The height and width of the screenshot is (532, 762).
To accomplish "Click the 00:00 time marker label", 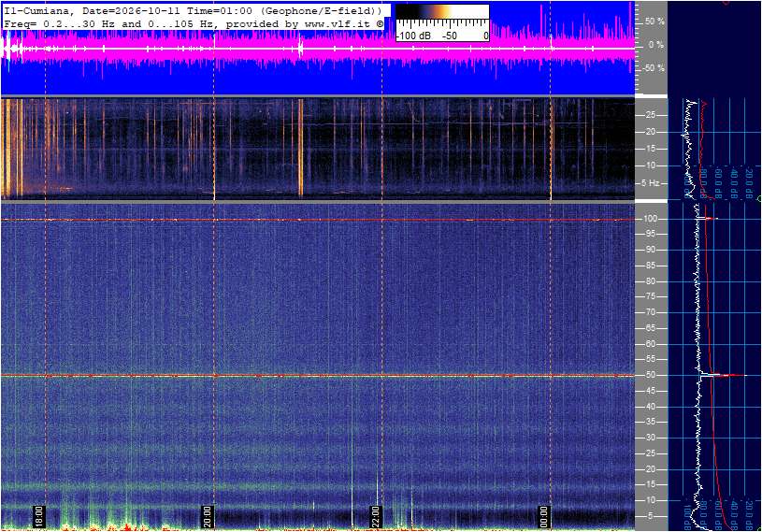I will [544, 516].
